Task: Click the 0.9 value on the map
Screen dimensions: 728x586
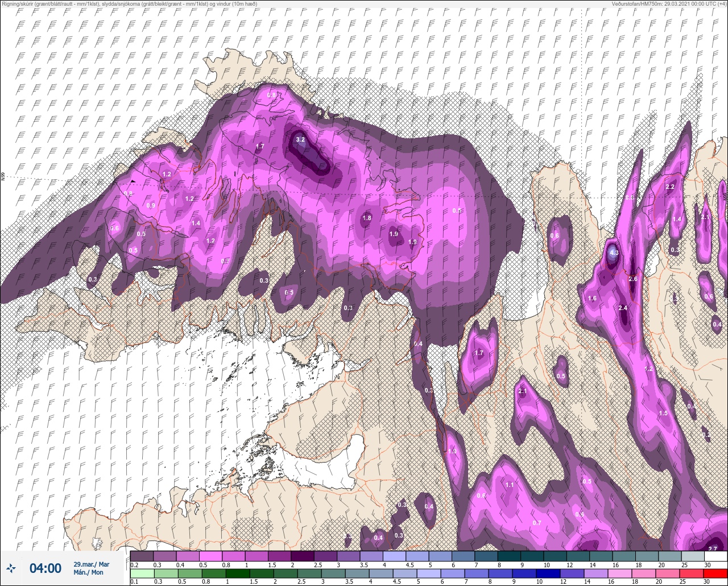Action: (x=151, y=205)
